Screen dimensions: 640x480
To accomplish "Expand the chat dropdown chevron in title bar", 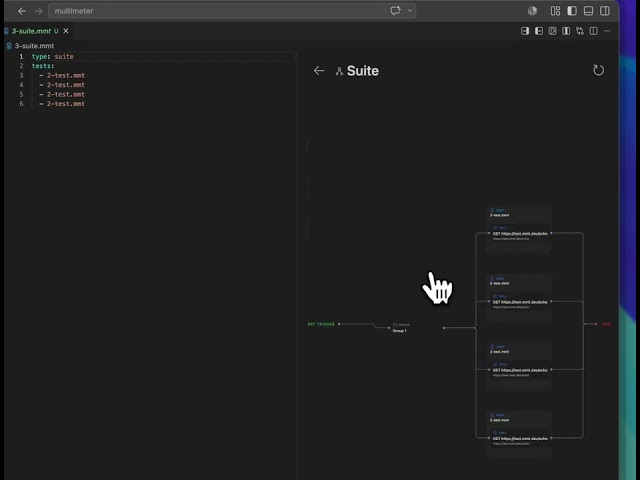I will point(410,11).
